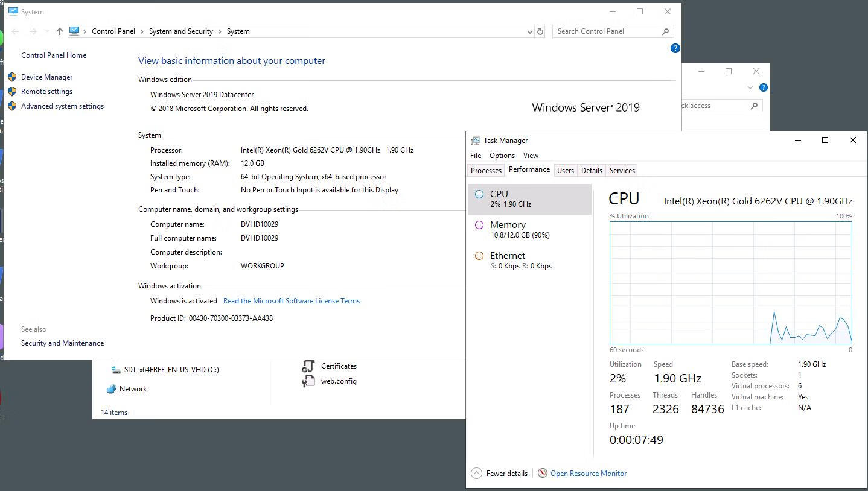Click the blue help question mark icon

click(x=675, y=48)
